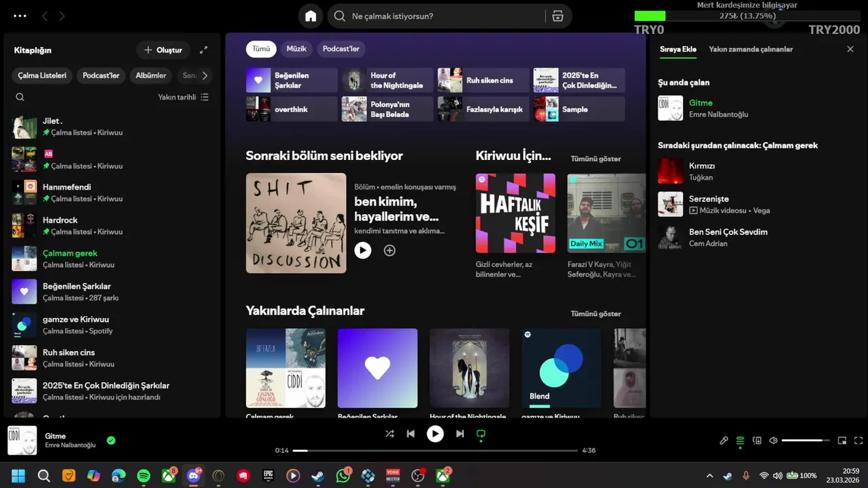Switch to 'Yakın zamanda çalınanlar' tab

coord(751,49)
